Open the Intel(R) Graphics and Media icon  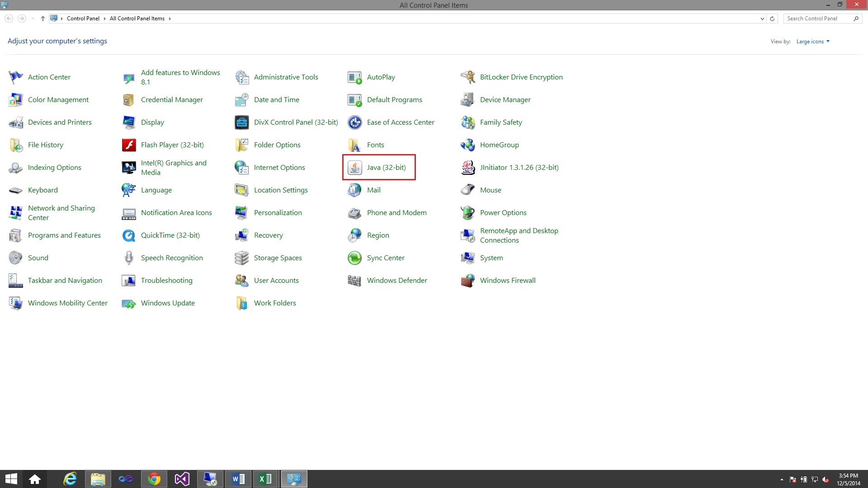coord(129,168)
